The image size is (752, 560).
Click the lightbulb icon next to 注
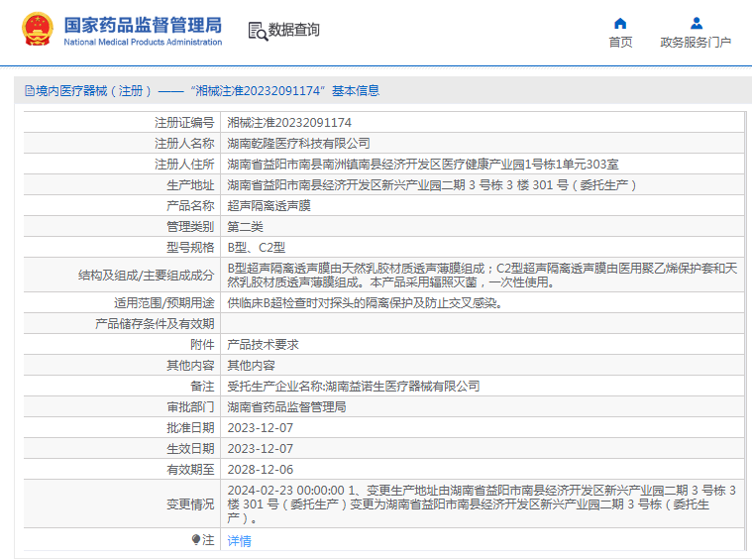(x=195, y=540)
